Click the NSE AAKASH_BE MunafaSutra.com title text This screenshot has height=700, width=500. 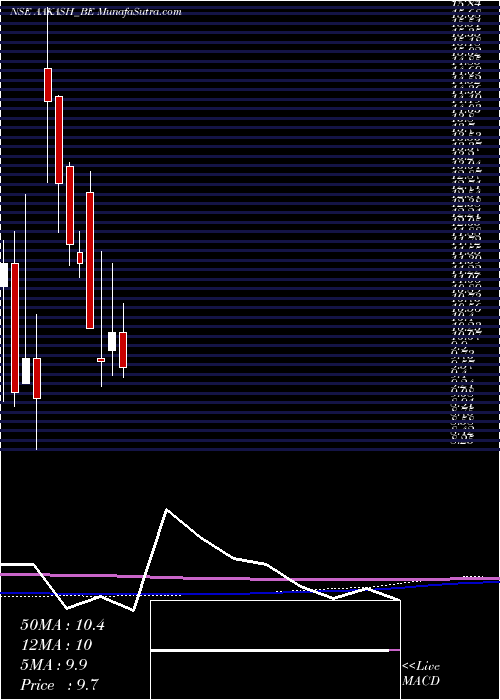(96, 12)
